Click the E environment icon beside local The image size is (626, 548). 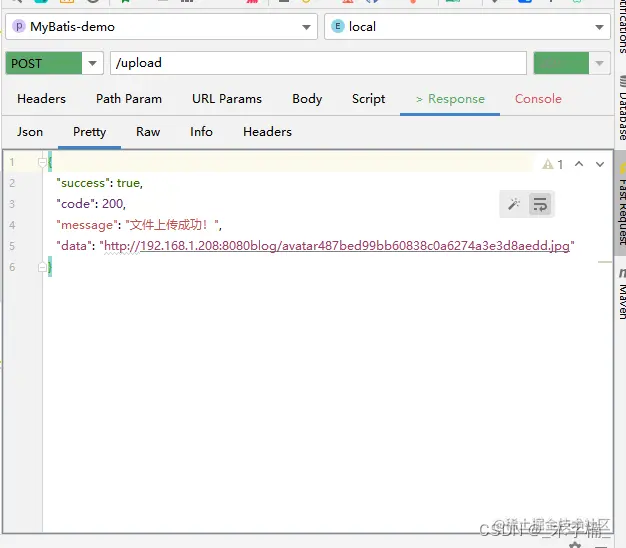338,26
